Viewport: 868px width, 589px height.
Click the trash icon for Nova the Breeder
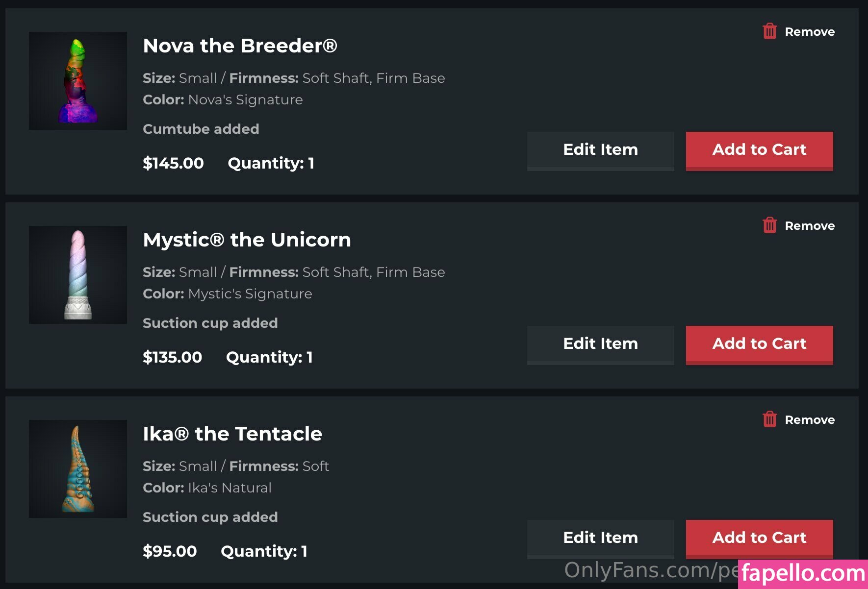[769, 31]
